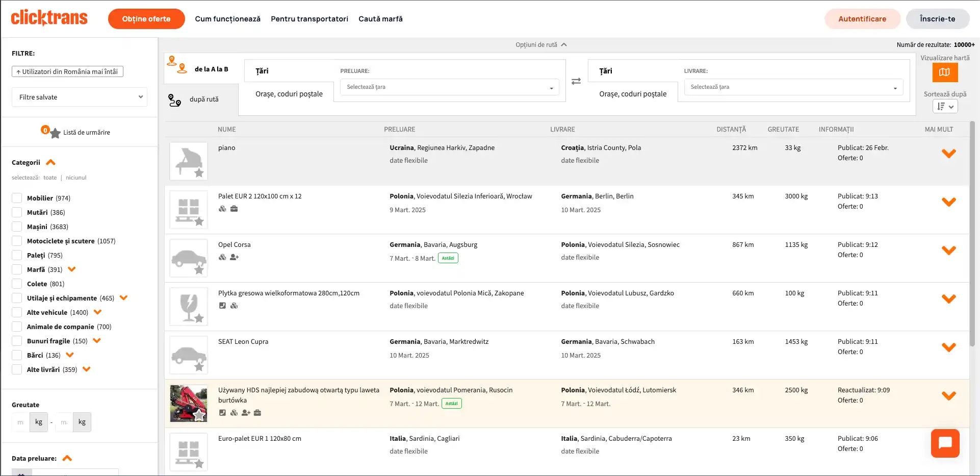
Task: Open the sort order icon dropdown
Action: pos(945,106)
